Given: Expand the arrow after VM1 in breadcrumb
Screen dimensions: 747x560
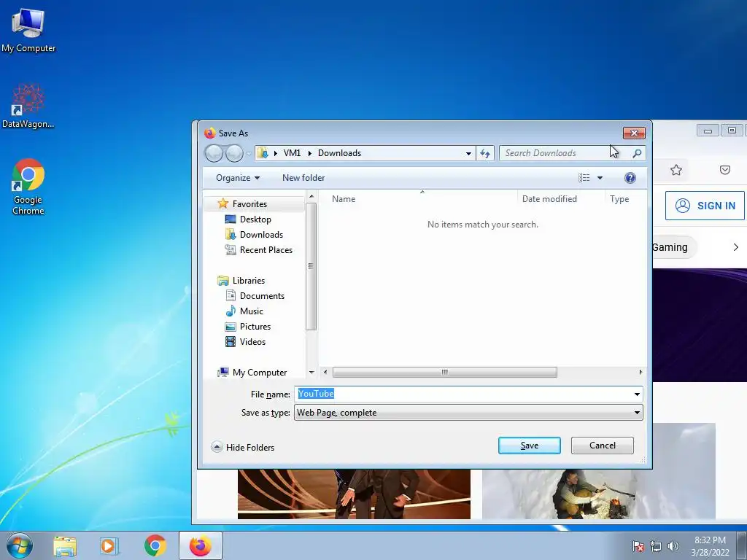Looking at the screenshot, I should 309,153.
